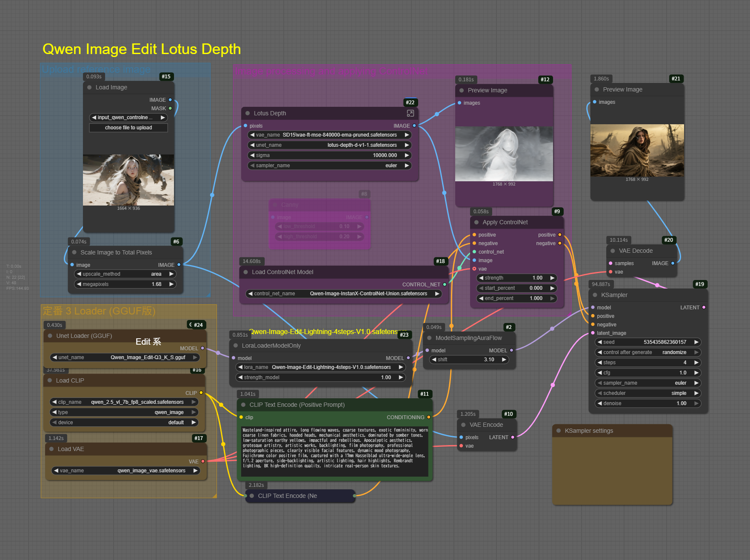Screen dimensions: 750x560
Task: Click the left arrow on Lotus Depth sigma
Action: pos(252,155)
